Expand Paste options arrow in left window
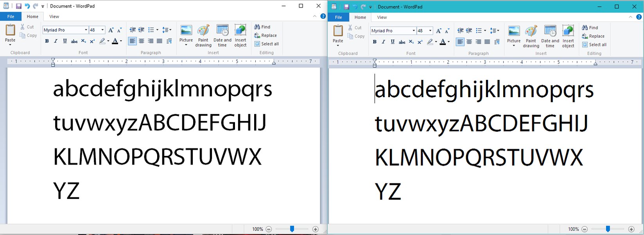Image resolution: width=644 pixels, height=235 pixels. [x=10, y=45]
